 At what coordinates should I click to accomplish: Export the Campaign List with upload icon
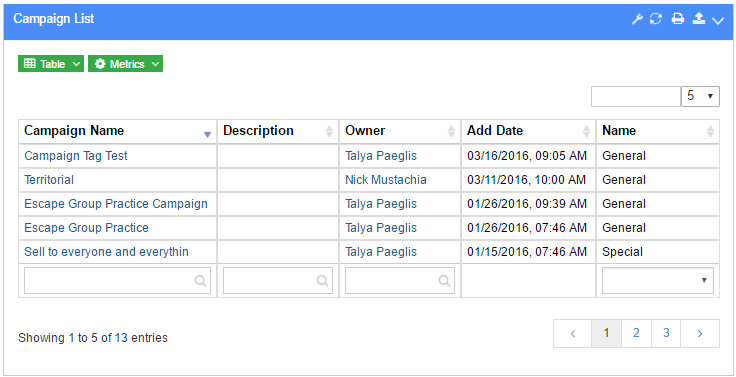pos(699,19)
